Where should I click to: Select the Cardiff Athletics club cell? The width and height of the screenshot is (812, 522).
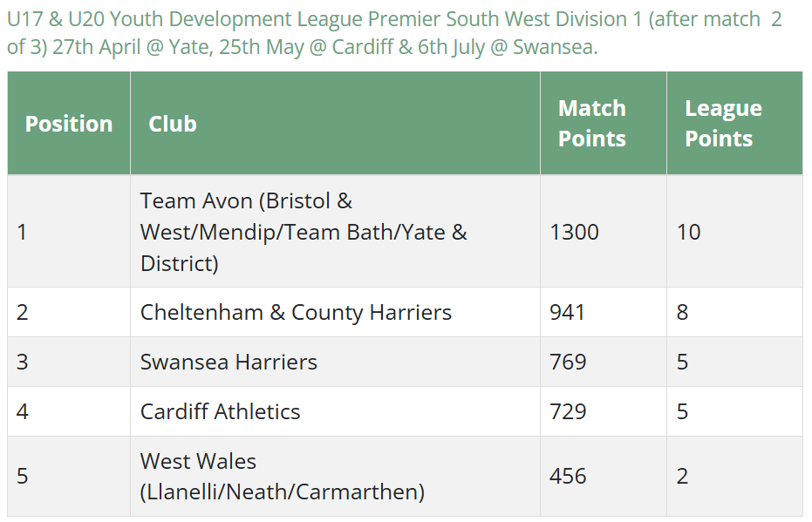coord(335,411)
